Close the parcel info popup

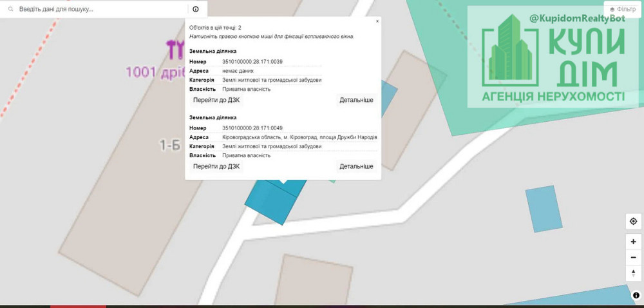tap(377, 21)
